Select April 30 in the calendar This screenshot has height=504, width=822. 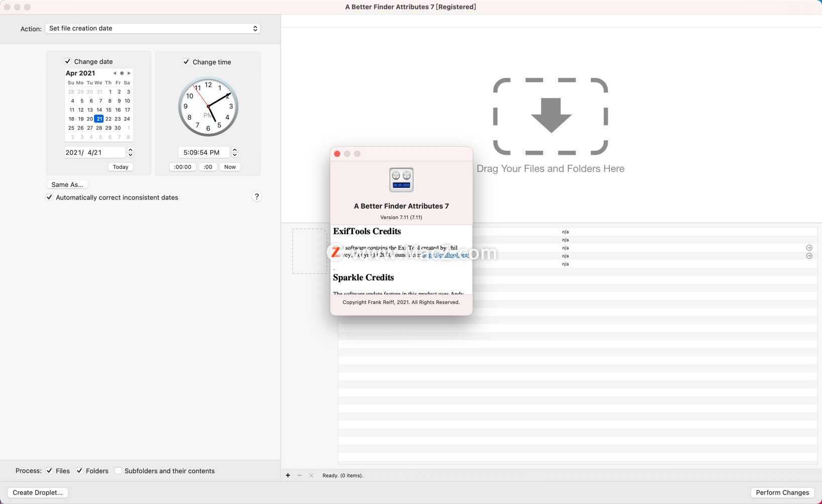coord(118,128)
